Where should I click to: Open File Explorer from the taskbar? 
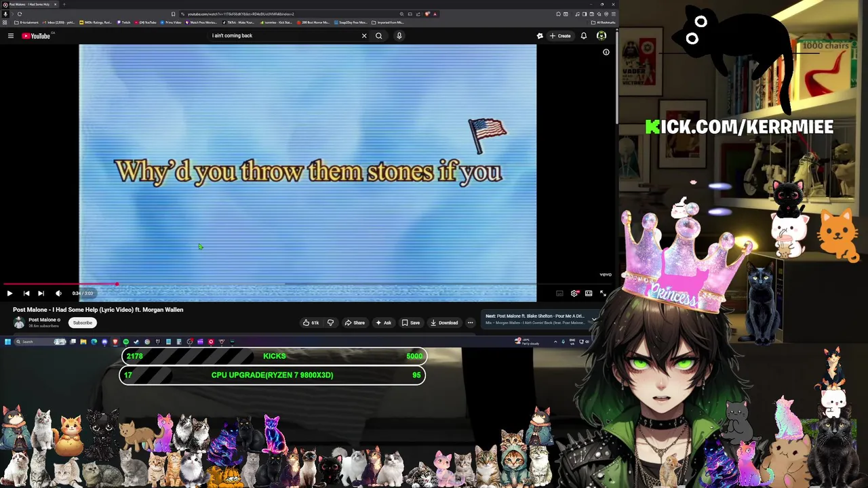[83, 342]
